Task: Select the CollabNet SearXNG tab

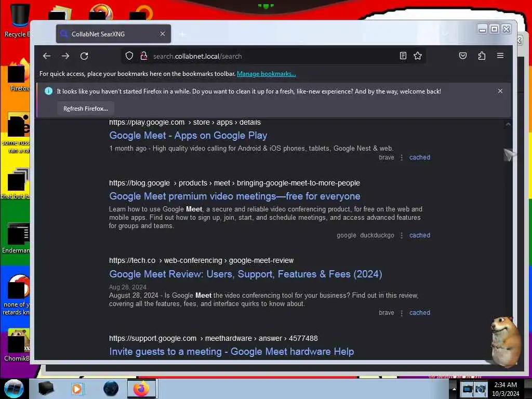Action: tap(113, 34)
